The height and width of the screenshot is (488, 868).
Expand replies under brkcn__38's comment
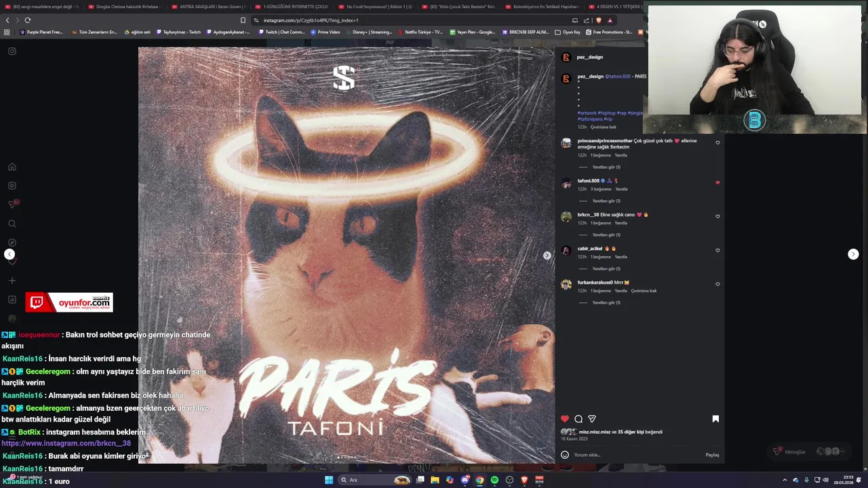click(x=606, y=235)
